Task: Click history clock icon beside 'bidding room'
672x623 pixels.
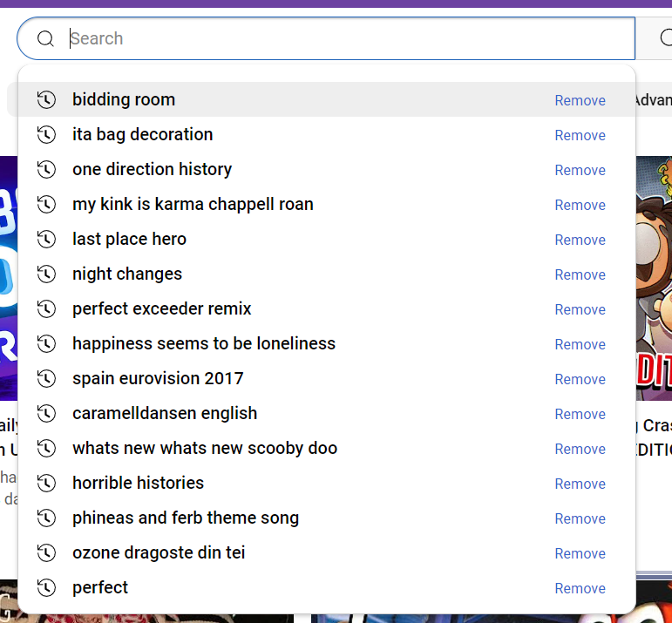Action: [46, 99]
